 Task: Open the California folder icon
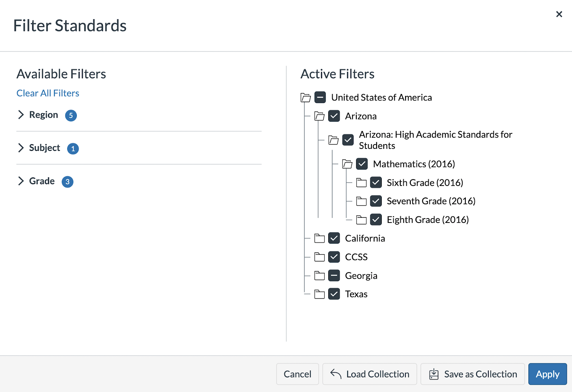[319, 239]
